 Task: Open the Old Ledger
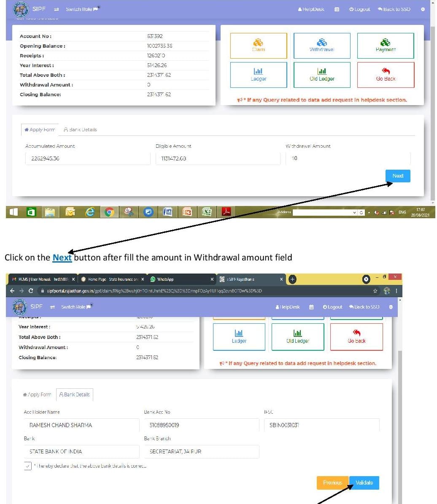tap(322, 75)
